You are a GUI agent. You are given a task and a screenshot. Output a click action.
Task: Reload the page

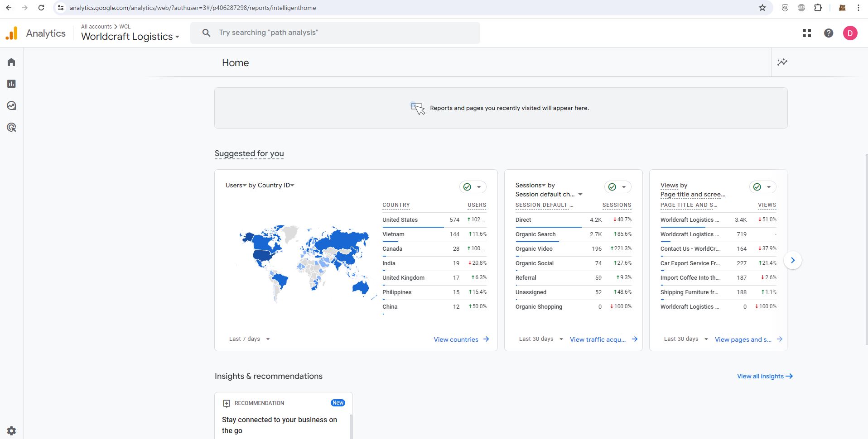41,8
